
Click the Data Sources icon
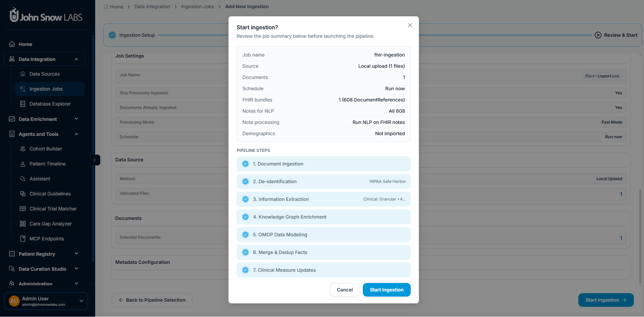pos(23,74)
